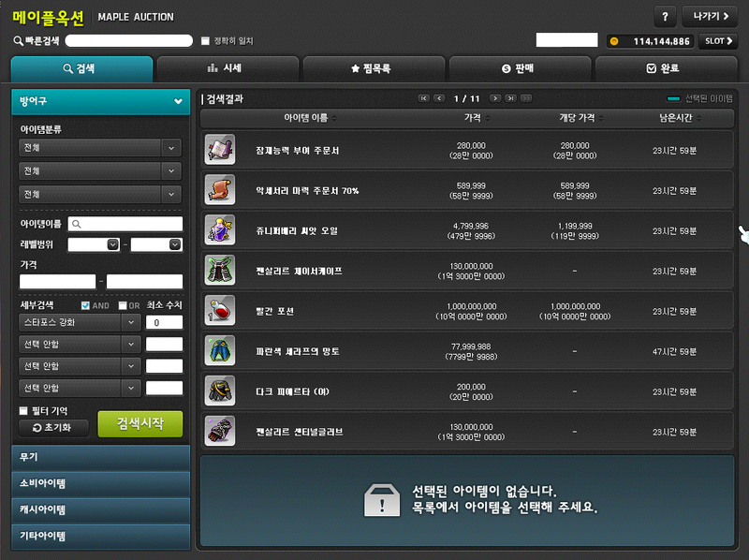Select the 빨간 포션 potion icon
The width and height of the screenshot is (749, 560).
click(220, 311)
